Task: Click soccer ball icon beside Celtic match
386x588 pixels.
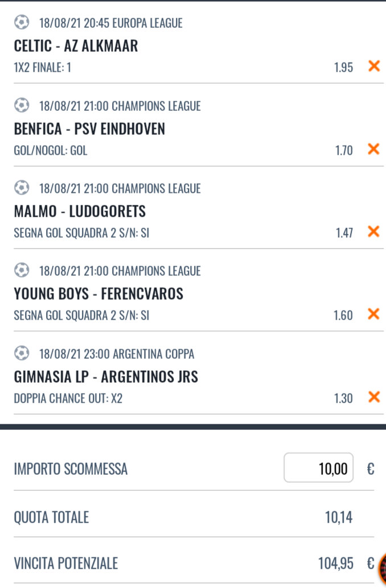Action: (21, 23)
